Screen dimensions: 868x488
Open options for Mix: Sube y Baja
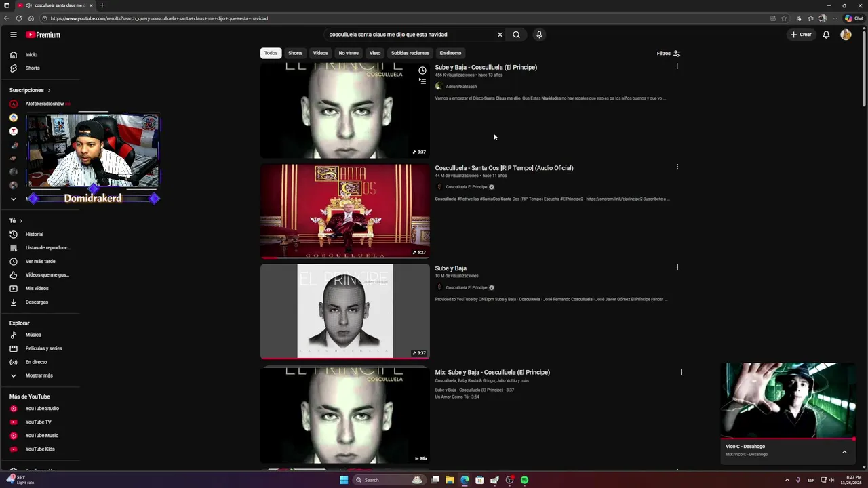coord(682,372)
